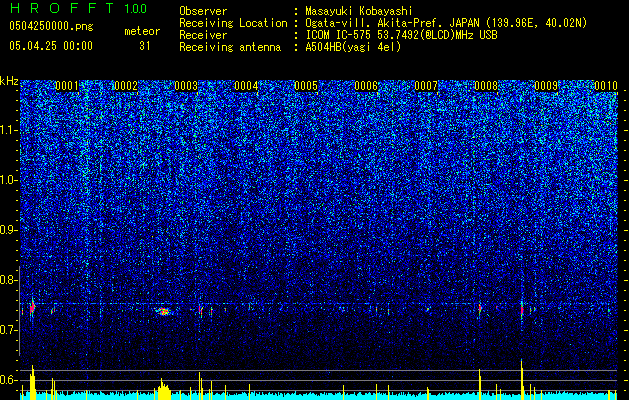The height and width of the screenshot is (400, 629).
Task: Click the 0.6 frequency axis label
Action: tap(8, 380)
